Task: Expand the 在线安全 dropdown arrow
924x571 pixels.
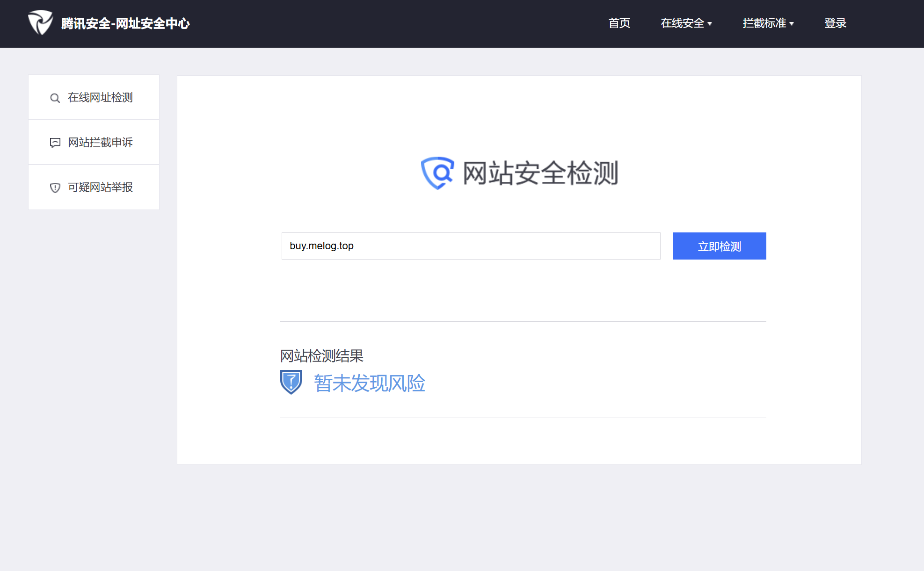Action: (710, 24)
